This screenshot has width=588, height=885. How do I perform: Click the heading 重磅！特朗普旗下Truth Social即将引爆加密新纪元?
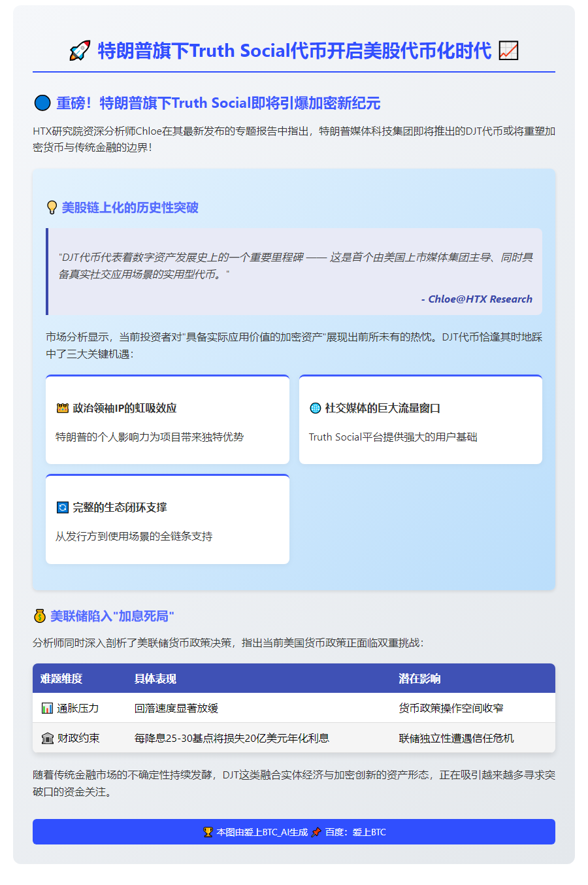pyautogui.click(x=218, y=103)
